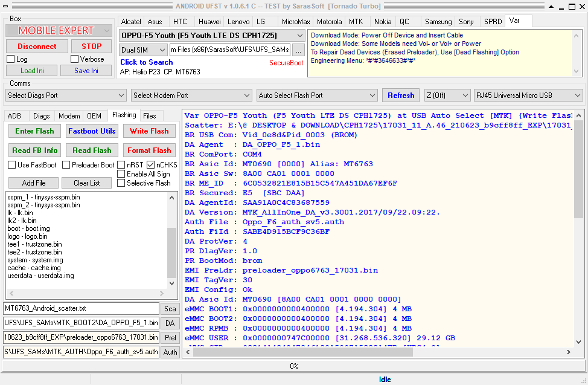588x385 pixels.
Task: Select boot - boot.img list entry
Action: pyautogui.click(x=28, y=228)
